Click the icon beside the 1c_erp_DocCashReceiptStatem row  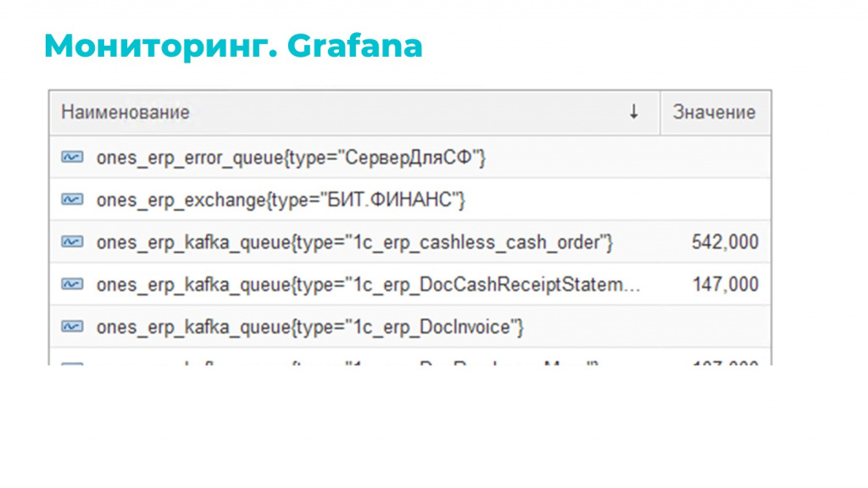pos(73,285)
